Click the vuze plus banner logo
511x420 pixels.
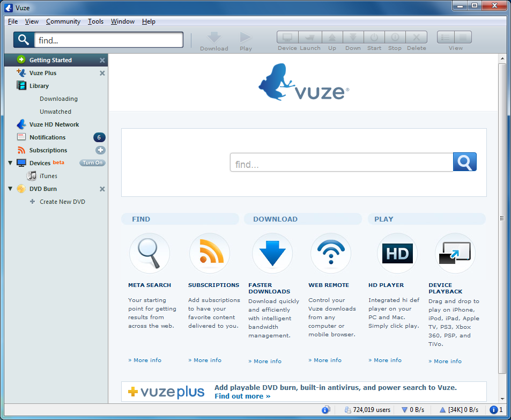tap(166, 392)
